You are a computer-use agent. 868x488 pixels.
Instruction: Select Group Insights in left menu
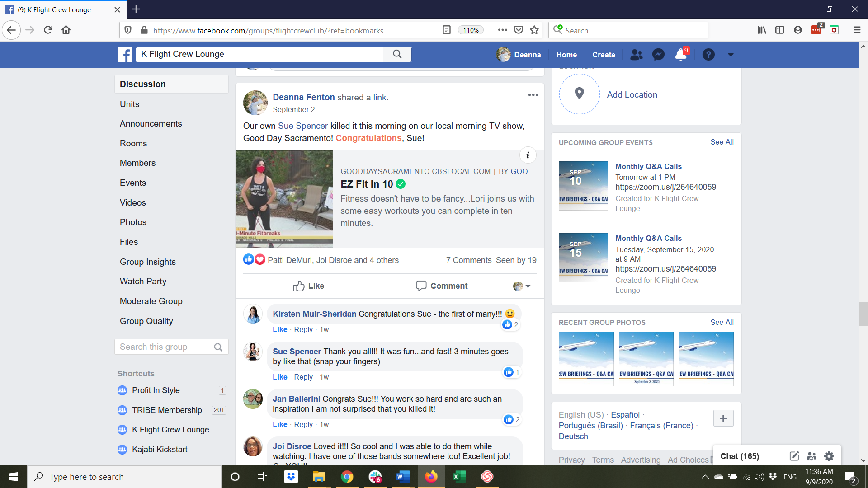[147, 262]
